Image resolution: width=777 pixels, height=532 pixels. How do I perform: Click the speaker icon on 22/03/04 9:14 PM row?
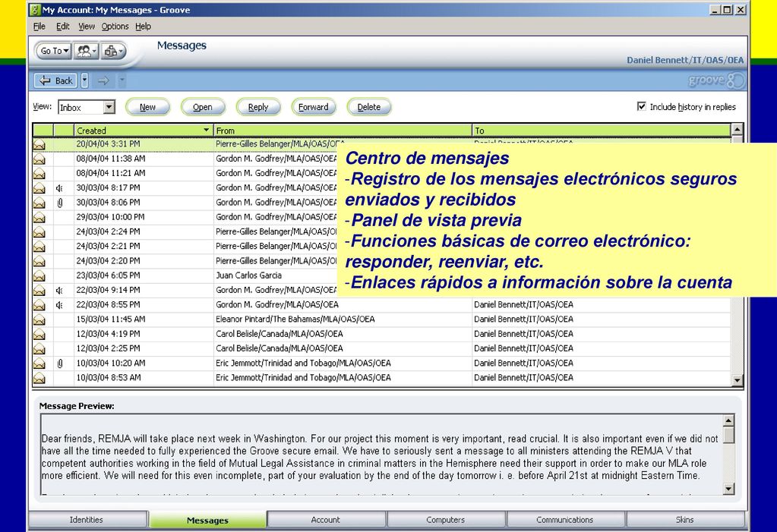pos(59,290)
